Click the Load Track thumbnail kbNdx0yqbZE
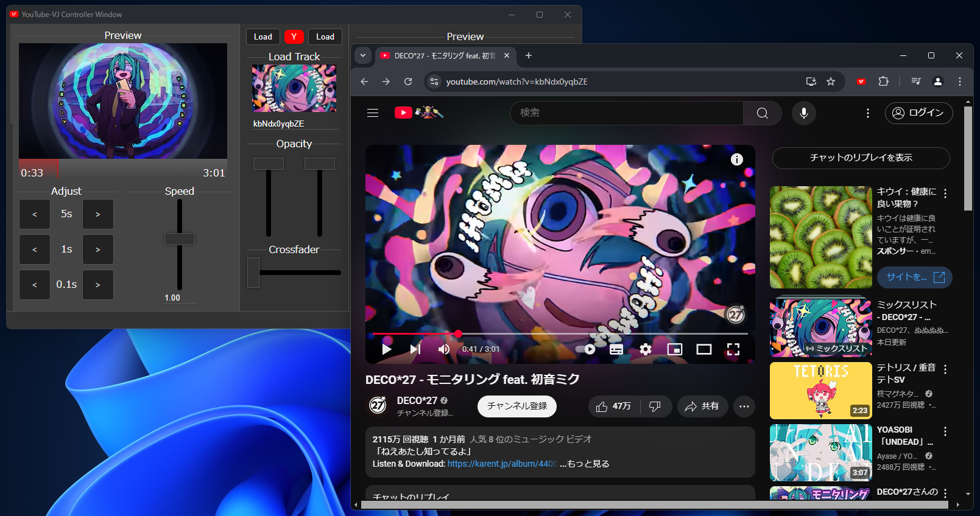 294,88
